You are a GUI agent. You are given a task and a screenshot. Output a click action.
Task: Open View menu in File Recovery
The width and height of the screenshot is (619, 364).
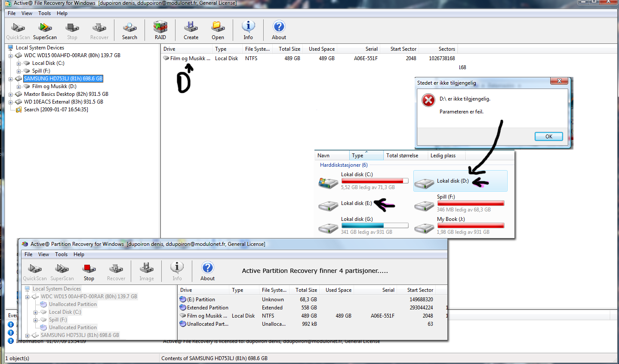[27, 13]
